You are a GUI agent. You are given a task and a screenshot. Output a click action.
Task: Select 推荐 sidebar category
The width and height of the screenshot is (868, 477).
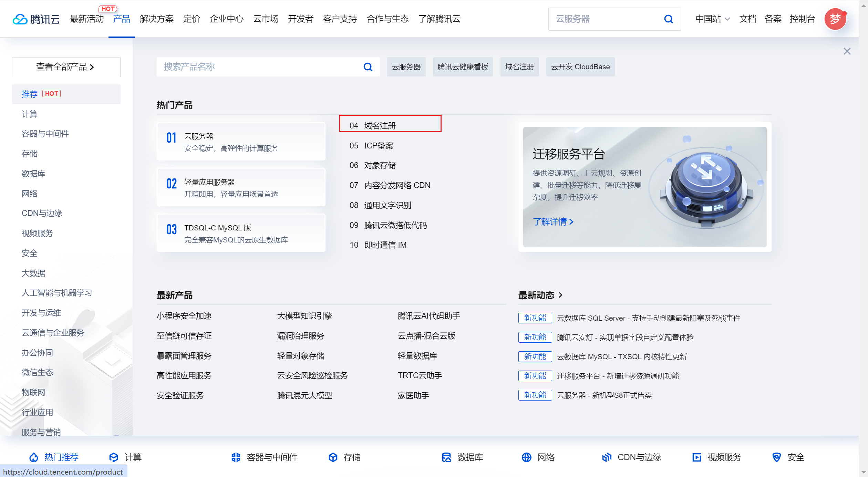pos(66,94)
